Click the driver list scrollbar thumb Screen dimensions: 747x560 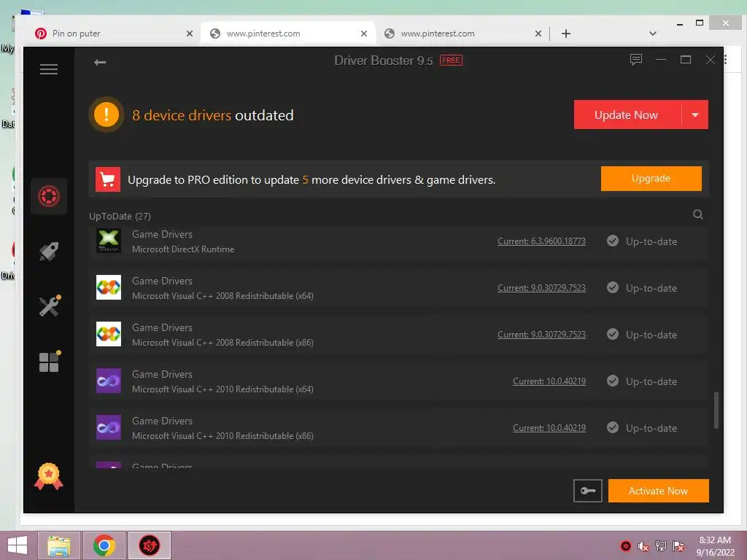(x=716, y=410)
